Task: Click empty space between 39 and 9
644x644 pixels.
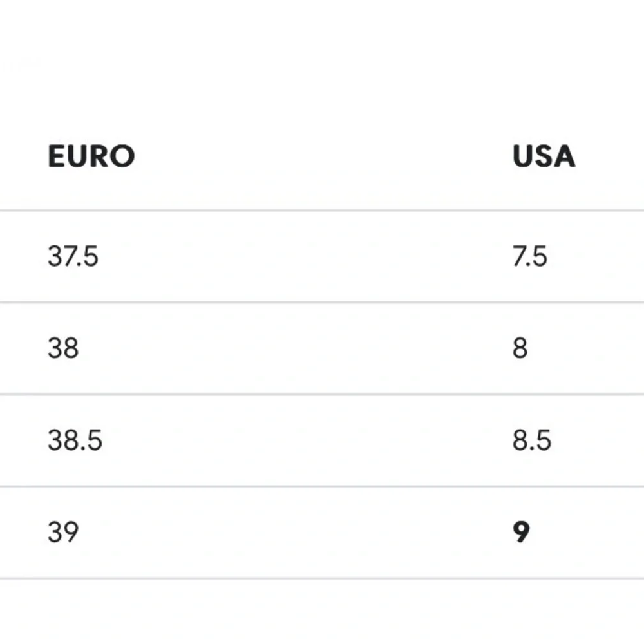Action: click(x=296, y=533)
